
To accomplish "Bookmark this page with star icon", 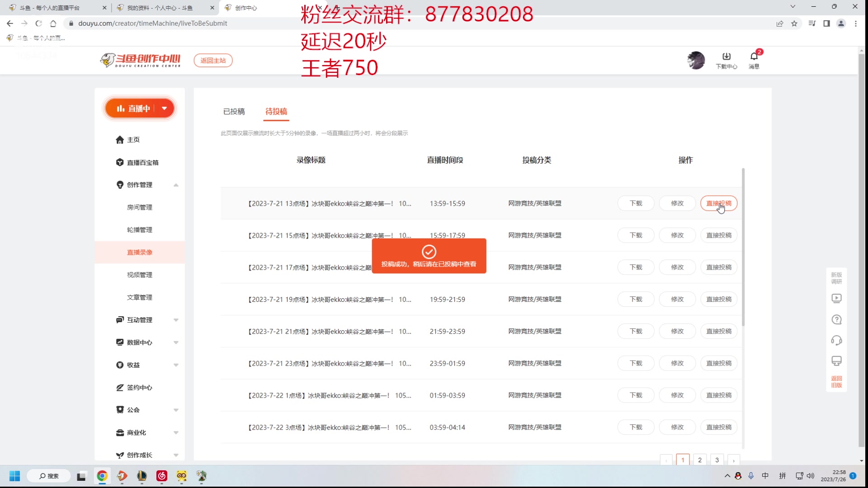I will pos(794,23).
